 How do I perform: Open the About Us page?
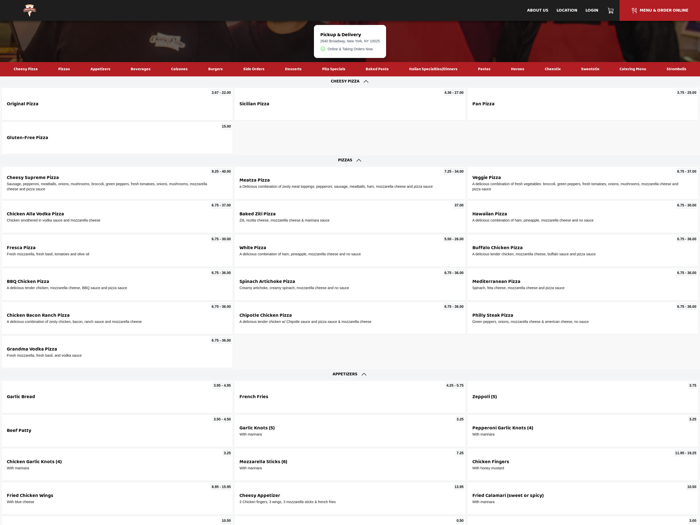click(537, 10)
